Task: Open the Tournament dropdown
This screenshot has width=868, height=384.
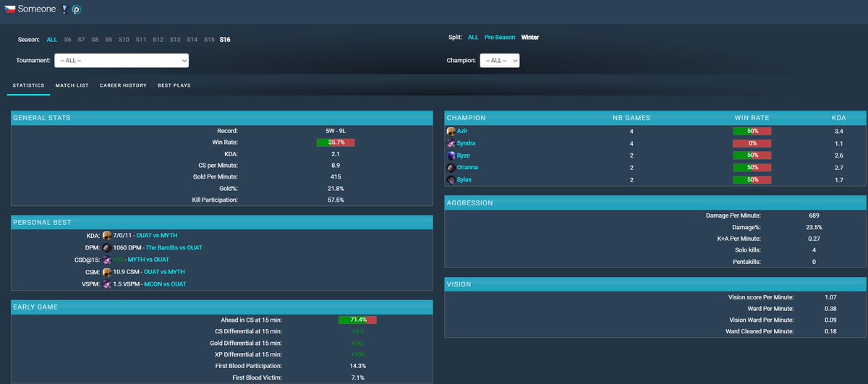Action: click(122, 61)
